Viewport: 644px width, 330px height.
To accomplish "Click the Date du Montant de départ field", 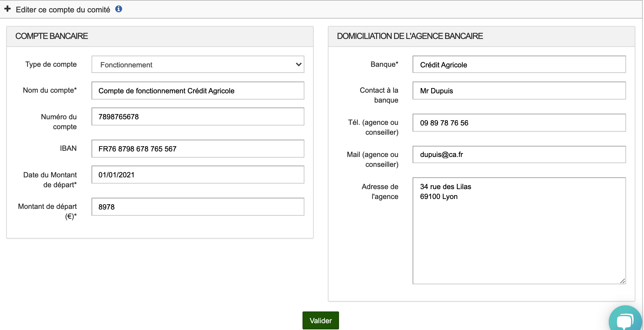I will [x=198, y=175].
